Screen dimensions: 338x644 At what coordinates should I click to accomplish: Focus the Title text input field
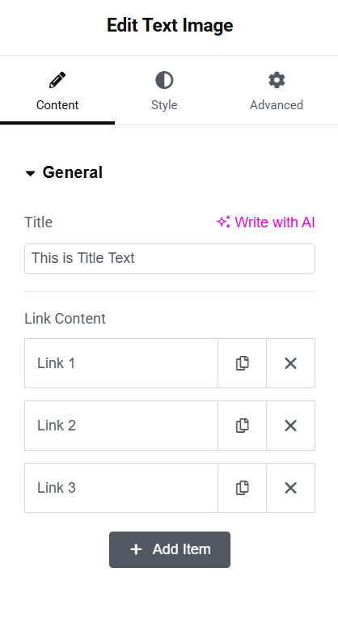[x=170, y=259]
